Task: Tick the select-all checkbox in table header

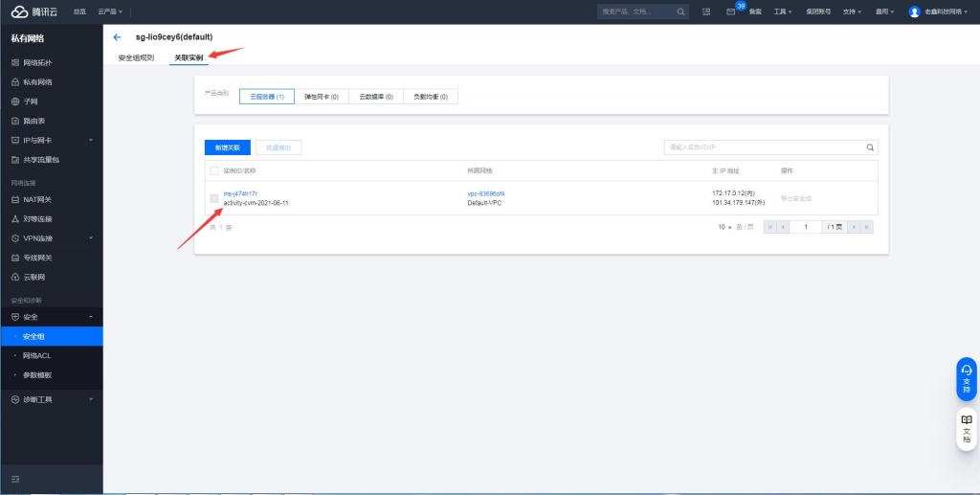Action: 214,170
